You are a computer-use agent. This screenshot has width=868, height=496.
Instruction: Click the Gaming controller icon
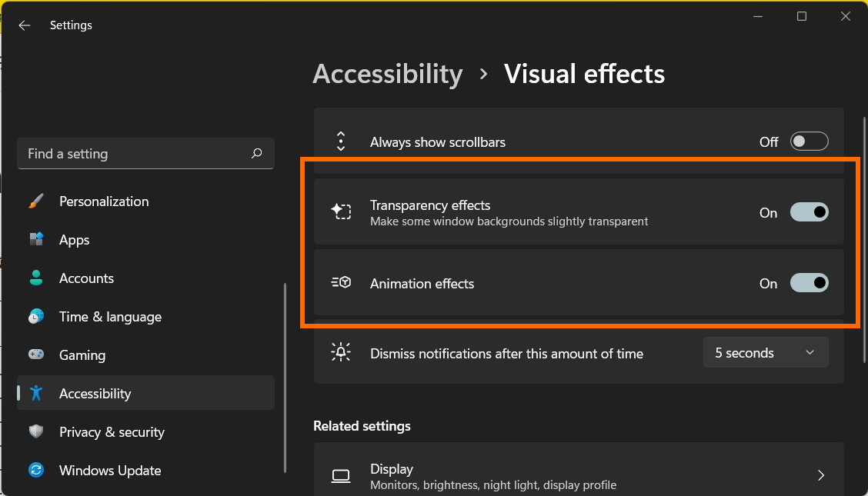[x=36, y=355]
